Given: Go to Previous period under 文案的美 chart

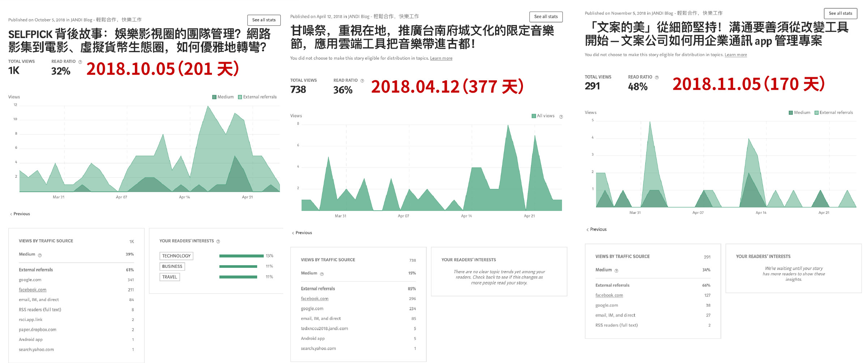Looking at the screenshot, I should tap(597, 229).
